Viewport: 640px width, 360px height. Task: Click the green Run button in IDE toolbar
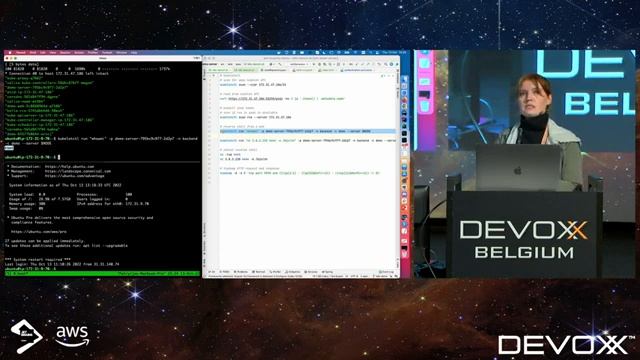coord(314,64)
